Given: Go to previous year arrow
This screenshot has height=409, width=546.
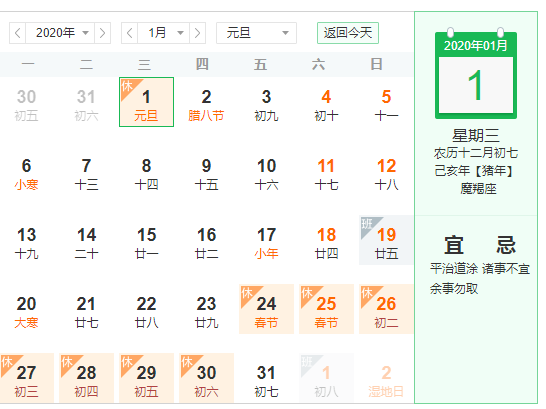Looking at the screenshot, I should (x=17, y=33).
